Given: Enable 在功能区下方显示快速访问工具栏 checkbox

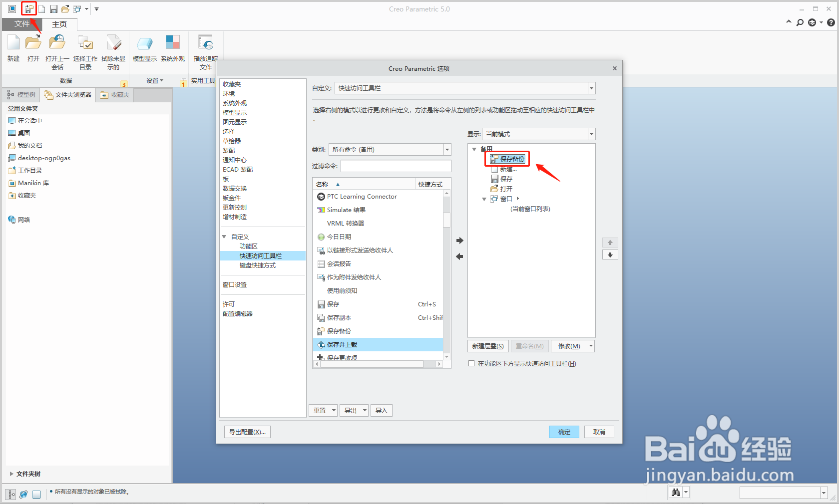Looking at the screenshot, I should point(471,363).
